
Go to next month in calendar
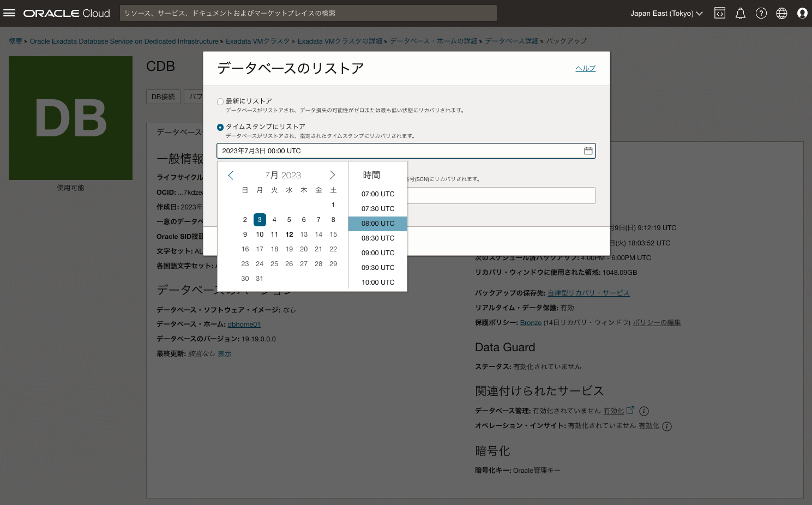tap(333, 175)
